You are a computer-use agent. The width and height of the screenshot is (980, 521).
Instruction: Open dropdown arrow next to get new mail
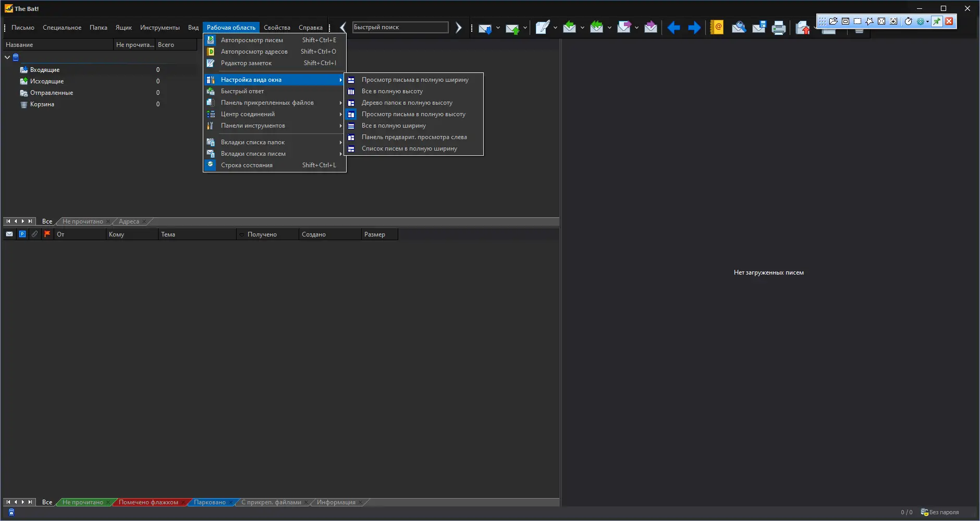pos(498,28)
